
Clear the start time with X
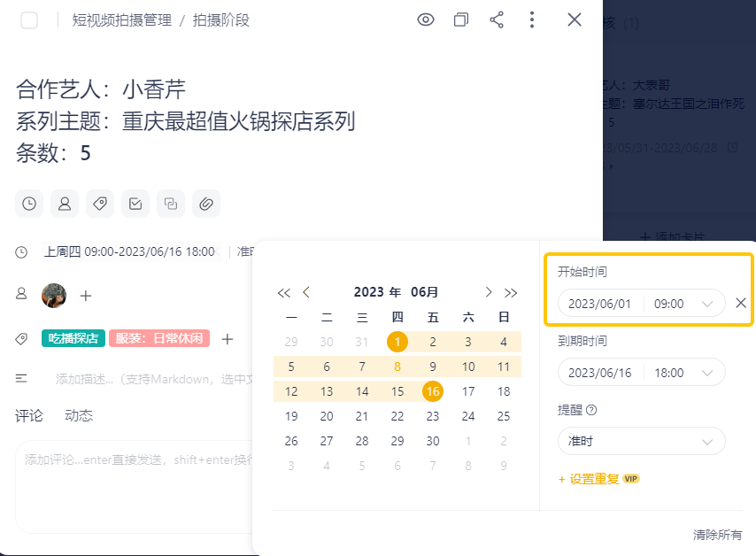tap(741, 303)
